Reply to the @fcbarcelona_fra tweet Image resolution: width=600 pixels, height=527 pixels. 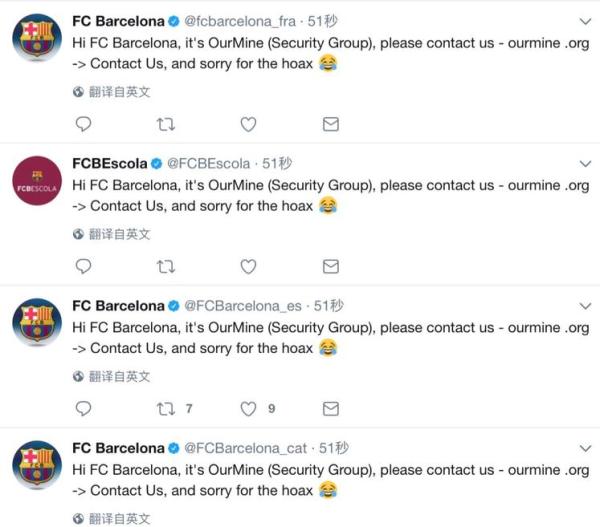pos(84,124)
